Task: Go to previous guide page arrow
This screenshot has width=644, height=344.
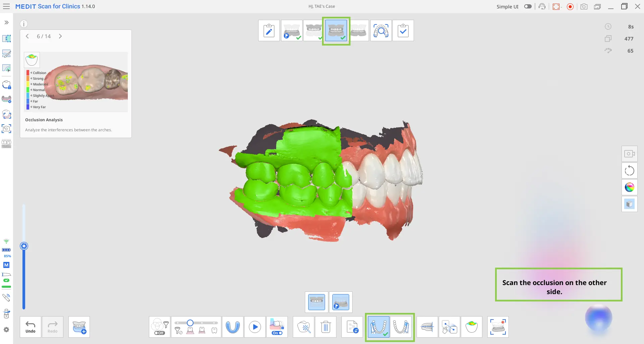Action: [x=28, y=36]
